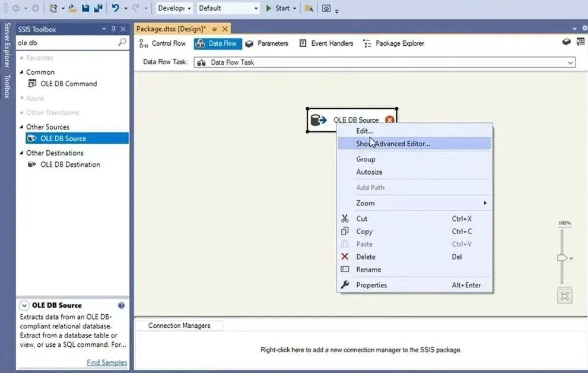Click the Copy icon in context menu
Image resolution: width=588 pixels, height=373 pixels.
[x=345, y=231]
